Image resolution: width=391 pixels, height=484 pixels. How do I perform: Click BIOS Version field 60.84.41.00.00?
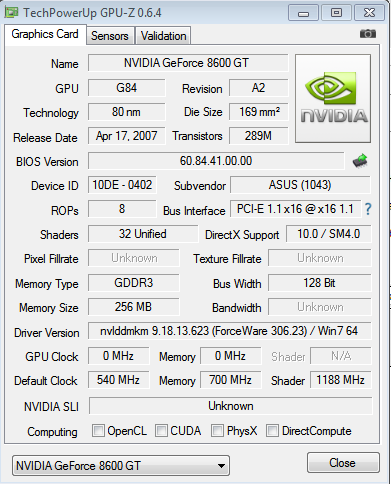click(216, 161)
